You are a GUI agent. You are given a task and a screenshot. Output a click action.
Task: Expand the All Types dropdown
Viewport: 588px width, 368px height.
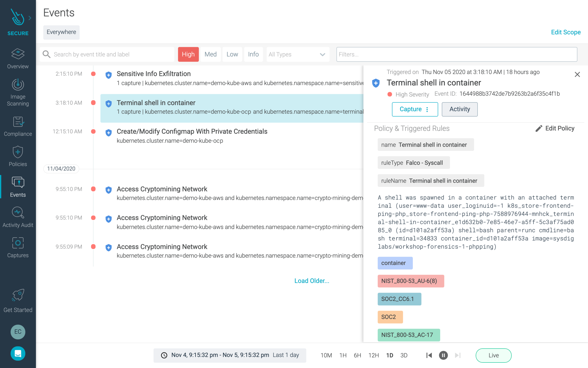(298, 54)
